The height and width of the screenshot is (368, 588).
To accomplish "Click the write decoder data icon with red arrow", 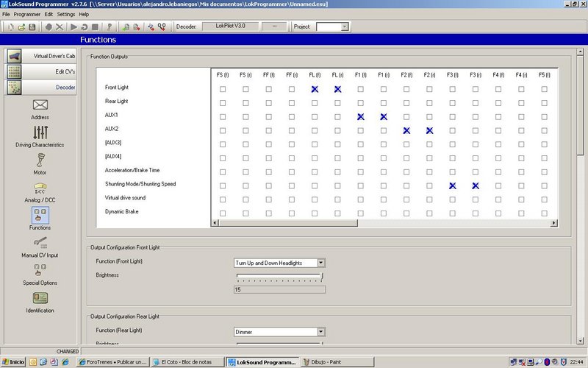I will pos(137,27).
